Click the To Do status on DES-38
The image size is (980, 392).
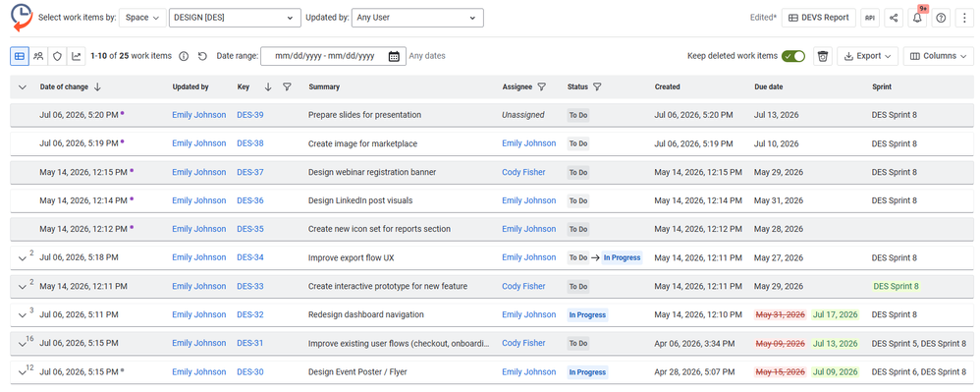point(578,143)
